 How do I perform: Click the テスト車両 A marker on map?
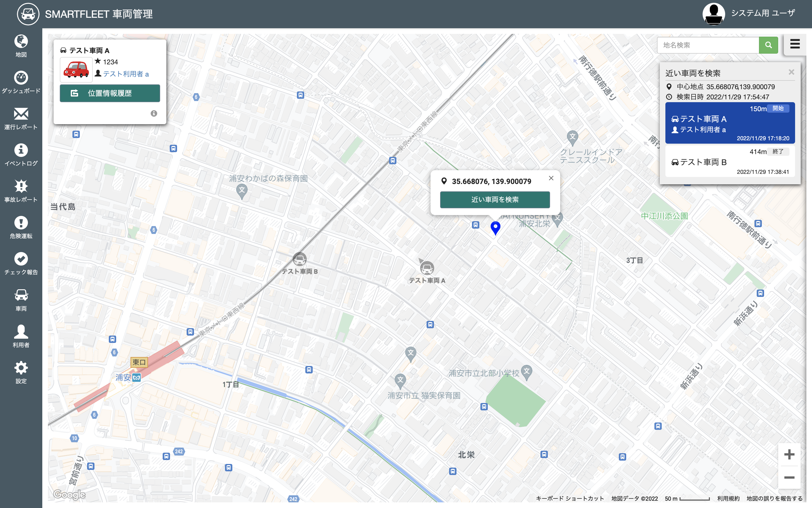click(x=427, y=268)
